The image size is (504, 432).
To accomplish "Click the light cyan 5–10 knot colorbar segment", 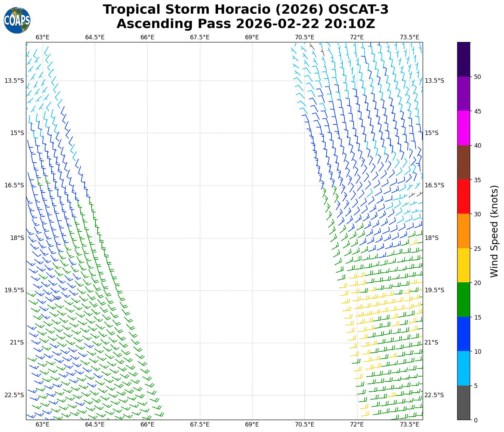I will (x=464, y=368).
